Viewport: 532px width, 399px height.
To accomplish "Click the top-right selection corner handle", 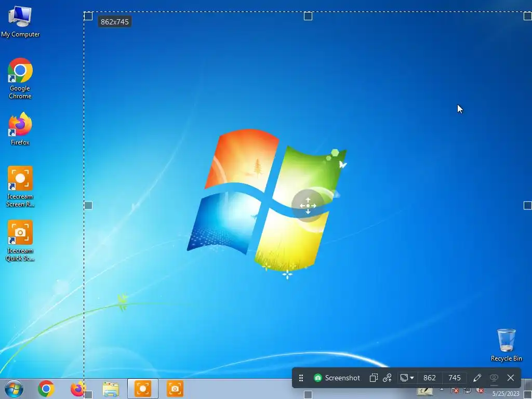I will (528, 16).
